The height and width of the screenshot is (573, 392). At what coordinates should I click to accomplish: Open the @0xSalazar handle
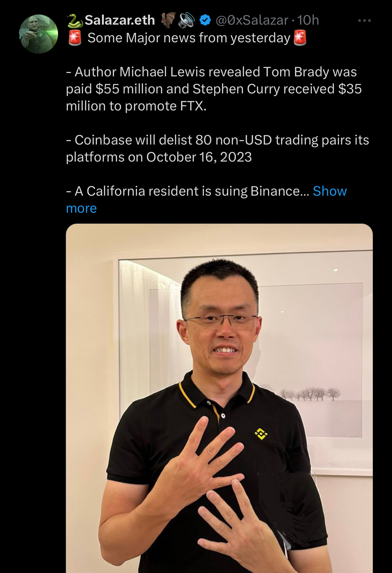[252, 20]
